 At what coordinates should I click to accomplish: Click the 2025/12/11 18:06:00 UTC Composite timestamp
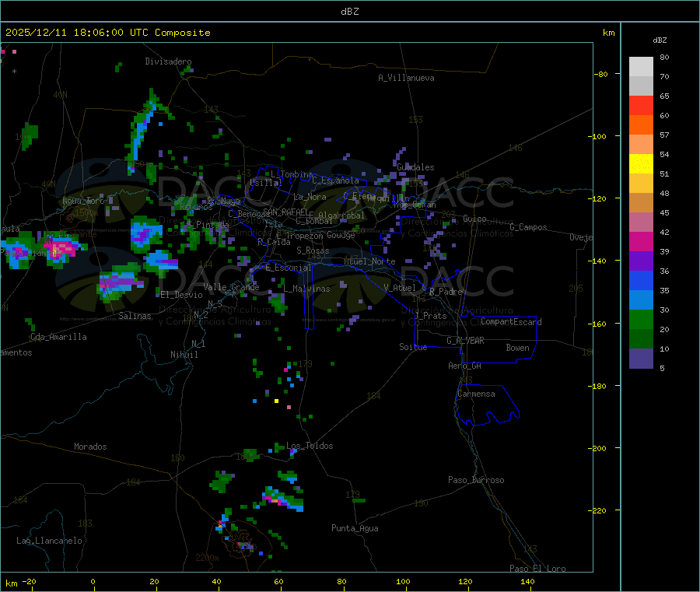point(107,33)
